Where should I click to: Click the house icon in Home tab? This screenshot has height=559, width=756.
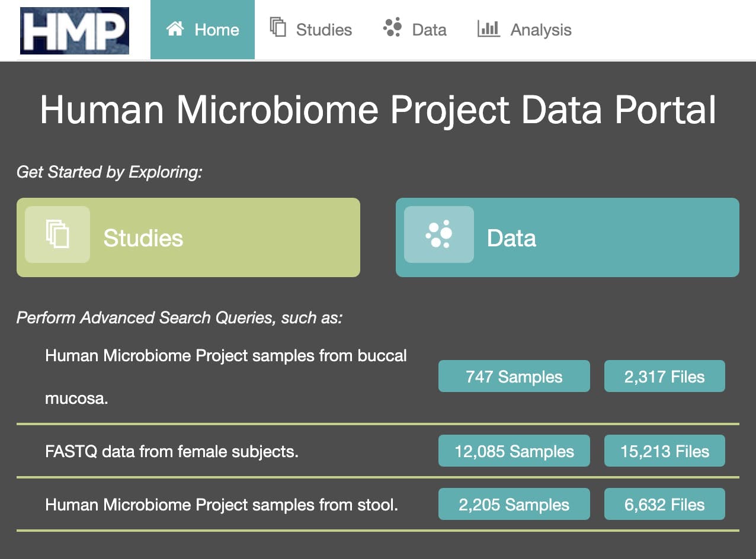[x=175, y=28]
